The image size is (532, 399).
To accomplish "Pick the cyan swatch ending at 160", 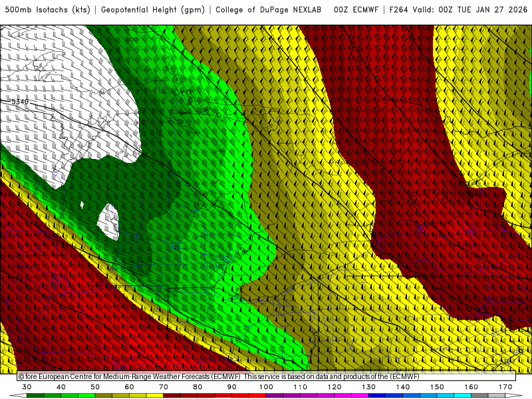I will pyautogui.click(x=462, y=396).
